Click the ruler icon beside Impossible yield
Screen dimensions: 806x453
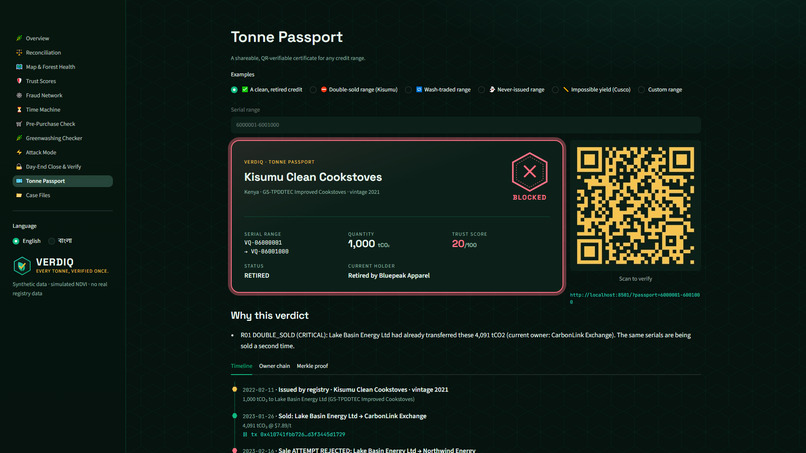(566, 89)
